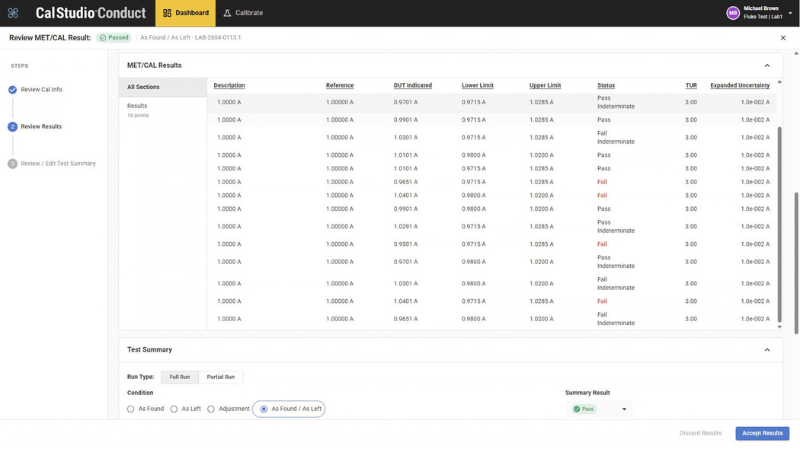Click the step 3 circle icon
This screenshot has height=450, width=800.
coord(12,164)
